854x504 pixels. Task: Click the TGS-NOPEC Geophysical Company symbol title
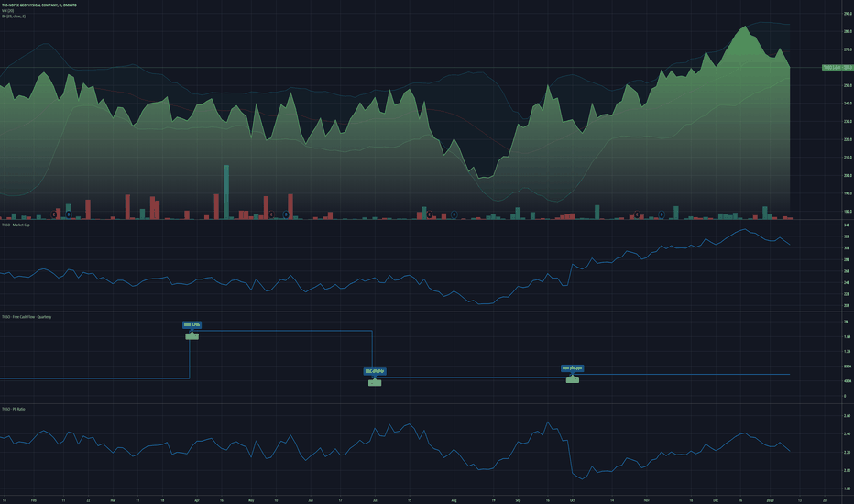click(x=39, y=5)
